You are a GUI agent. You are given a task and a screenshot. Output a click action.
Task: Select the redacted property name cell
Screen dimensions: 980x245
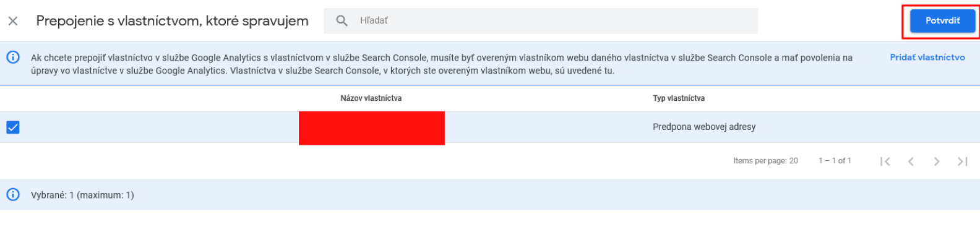pyautogui.click(x=371, y=128)
